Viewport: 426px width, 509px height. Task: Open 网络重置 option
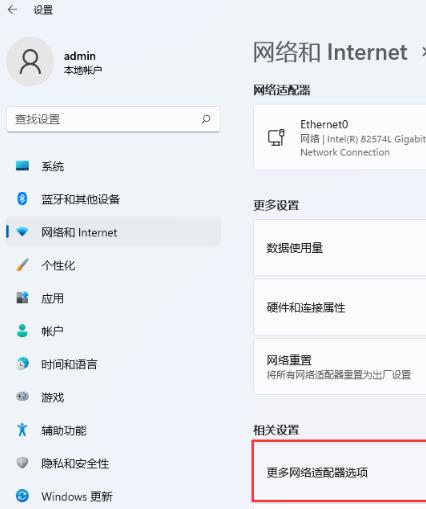[340, 367]
